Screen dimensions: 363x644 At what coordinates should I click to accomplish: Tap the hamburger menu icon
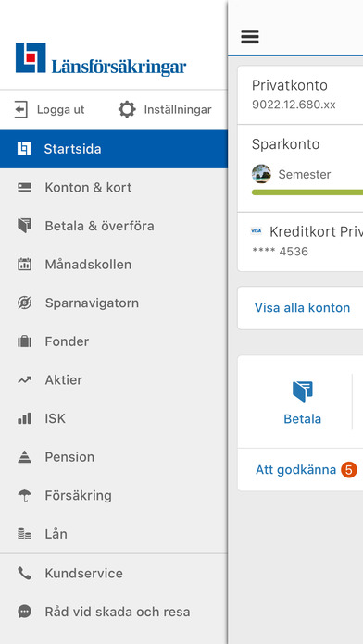point(250,37)
